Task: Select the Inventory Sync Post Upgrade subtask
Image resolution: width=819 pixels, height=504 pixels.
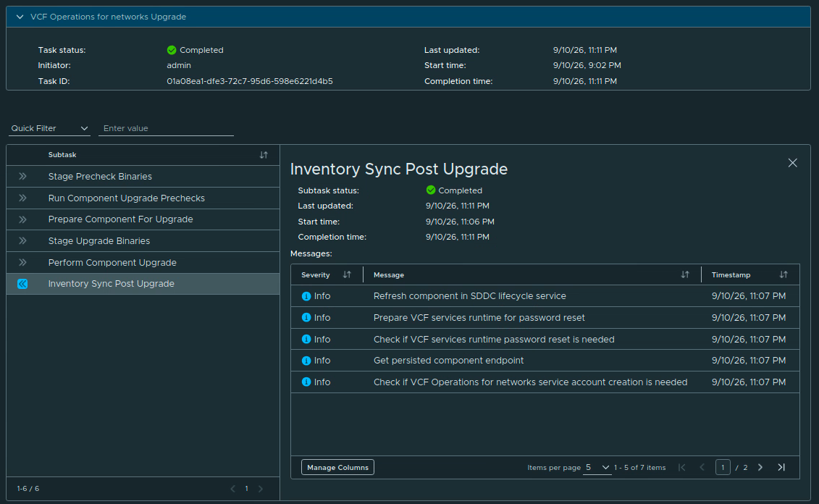Action: [x=143, y=284]
